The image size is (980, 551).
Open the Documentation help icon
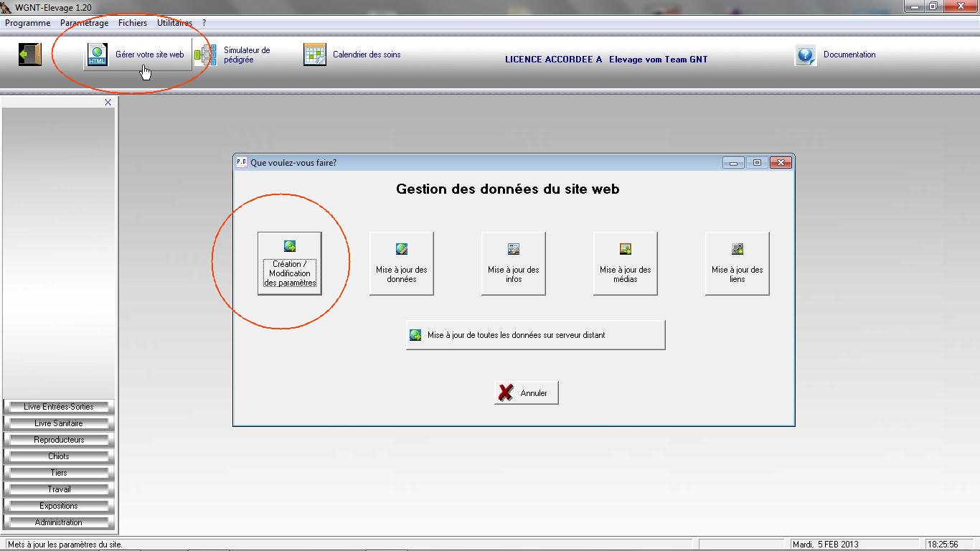click(806, 55)
